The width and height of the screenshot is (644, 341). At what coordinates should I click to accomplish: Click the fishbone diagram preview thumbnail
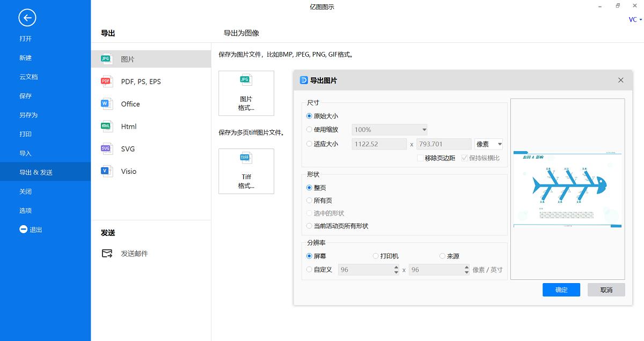567,189
